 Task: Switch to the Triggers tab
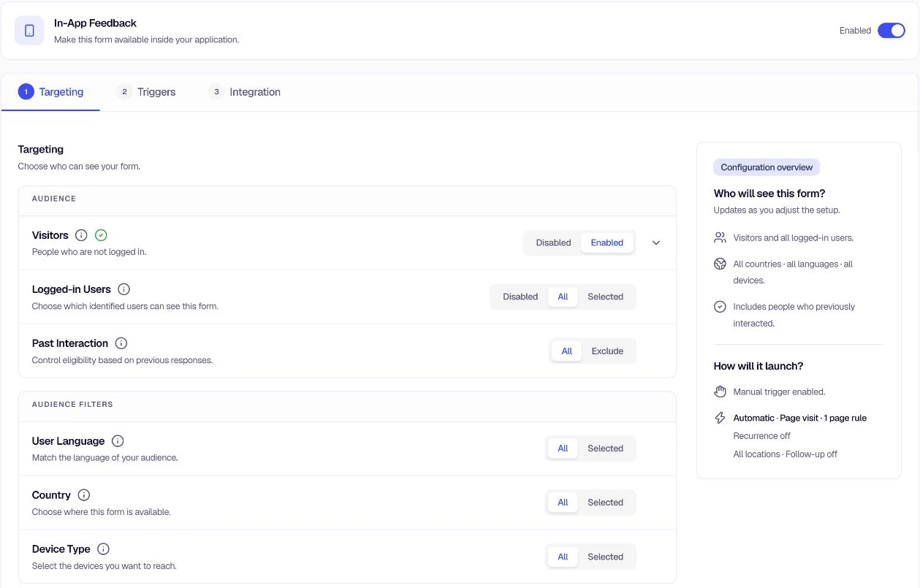[x=146, y=92]
